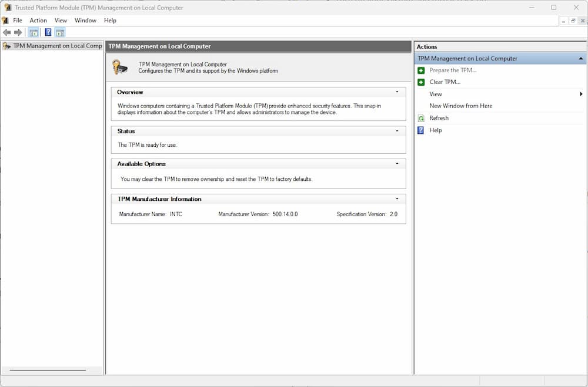Click the Clear TPM green action icon
588x387 pixels.
click(420, 82)
